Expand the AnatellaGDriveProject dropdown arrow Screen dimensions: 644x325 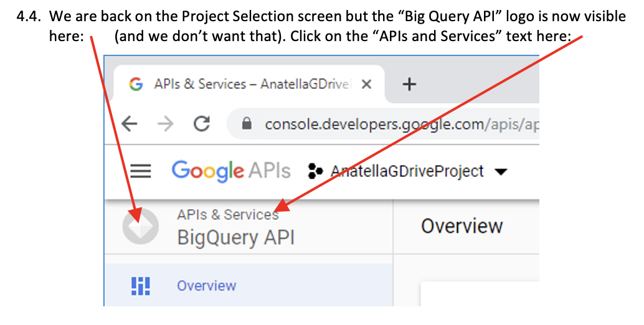pos(501,172)
